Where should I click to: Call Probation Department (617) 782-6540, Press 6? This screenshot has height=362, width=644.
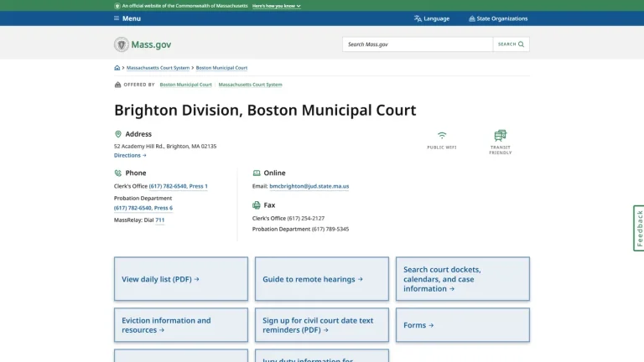point(143,208)
